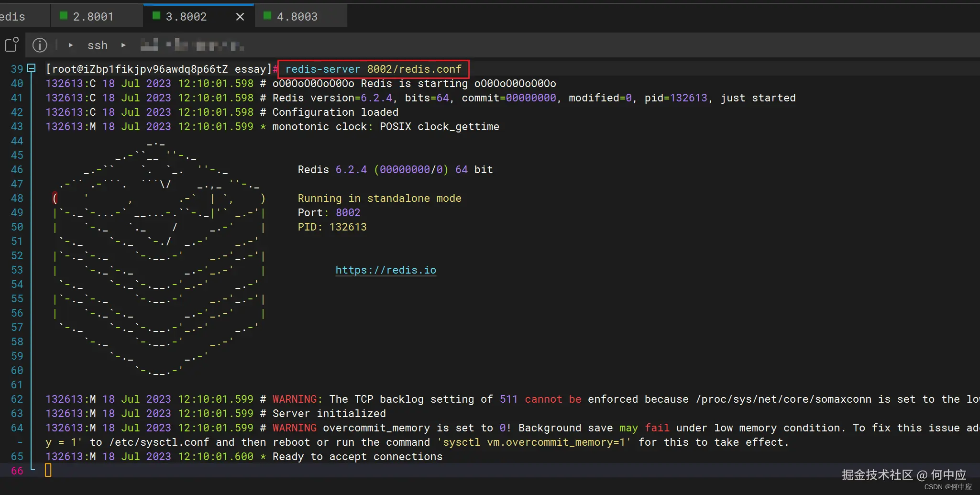Click the breadcrumb arrow before ssh
Screen dimensions: 980x495
click(71, 45)
